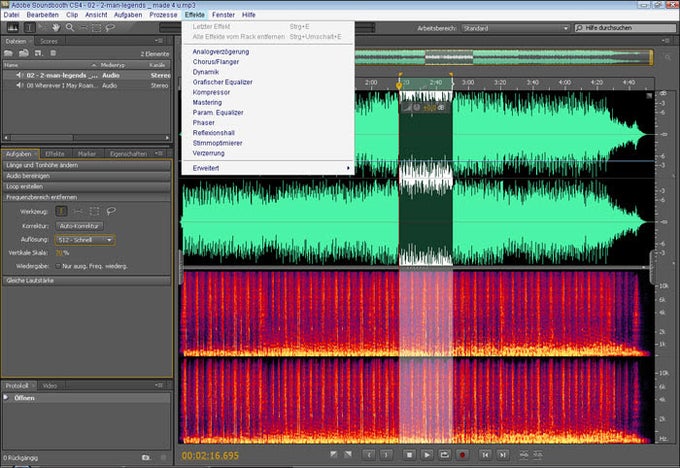Choose the Frequency Selection tool in top toolbar
The height and width of the screenshot is (468, 680).
click(x=84, y=28)
